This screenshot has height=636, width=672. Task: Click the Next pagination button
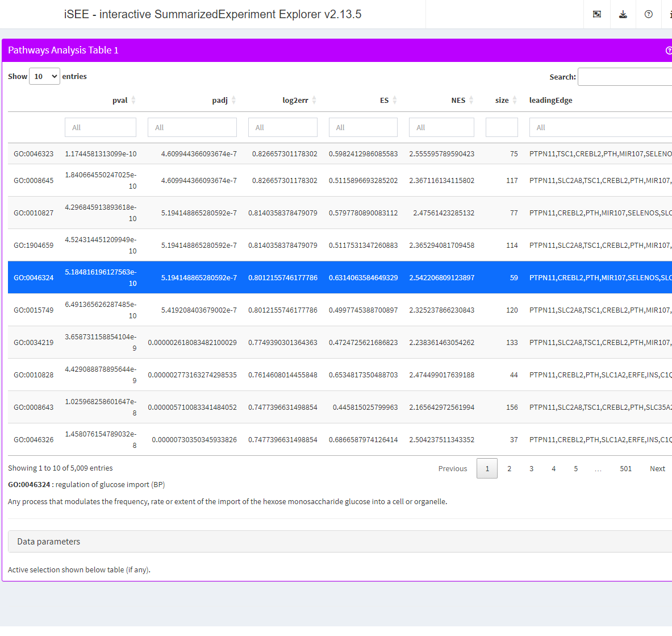point(657,468)
